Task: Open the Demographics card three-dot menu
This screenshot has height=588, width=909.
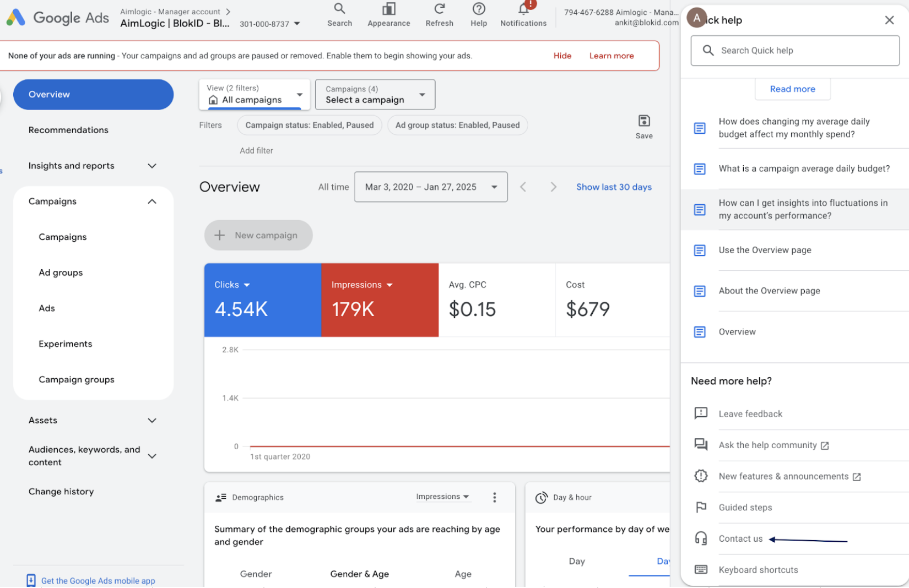Action: [495, 497]
